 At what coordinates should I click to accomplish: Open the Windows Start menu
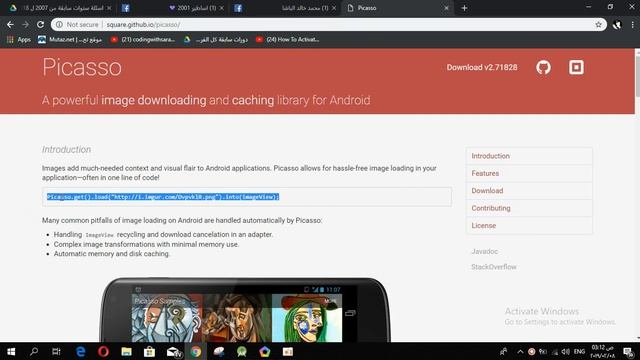(11, 351)
